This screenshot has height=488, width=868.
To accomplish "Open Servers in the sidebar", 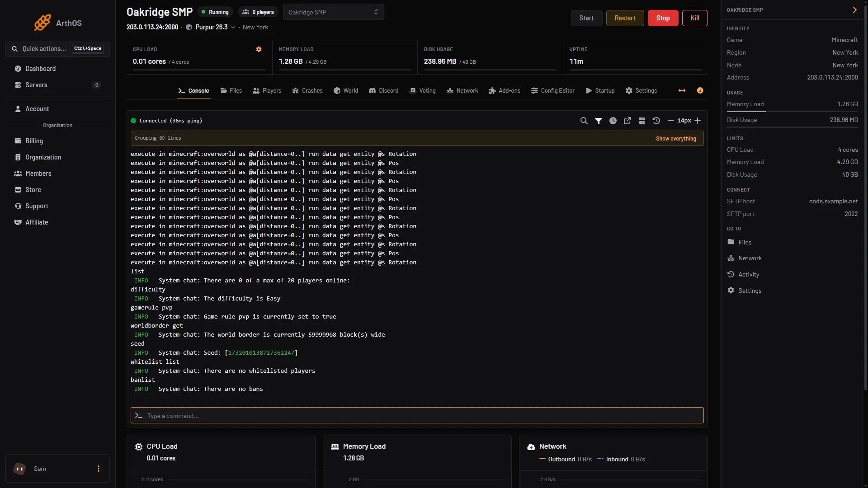I will [x=57, y=85].
